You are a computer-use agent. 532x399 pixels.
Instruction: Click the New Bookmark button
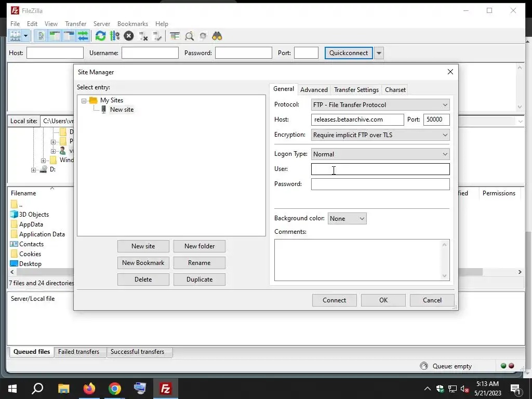click(x=143, y=263)
